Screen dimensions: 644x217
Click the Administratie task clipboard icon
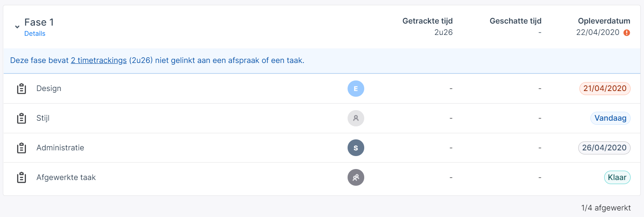click(22, 148)
